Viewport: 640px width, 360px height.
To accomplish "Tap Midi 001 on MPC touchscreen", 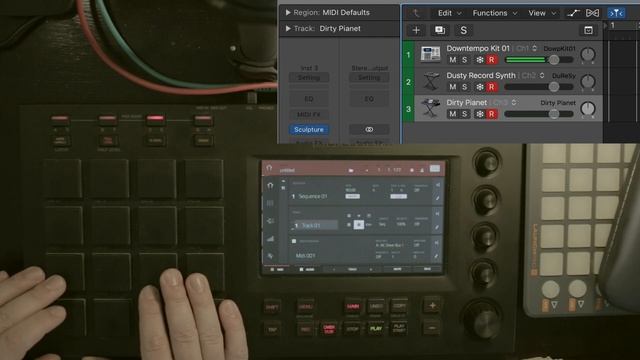I will pyautogui.click(x=305, y=256).
